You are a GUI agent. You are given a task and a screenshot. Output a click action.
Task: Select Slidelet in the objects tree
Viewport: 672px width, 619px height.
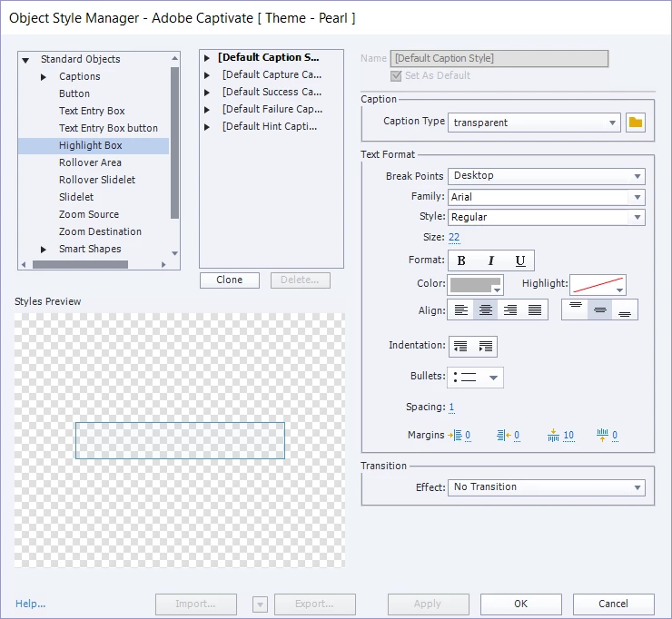tap(76, 197)
